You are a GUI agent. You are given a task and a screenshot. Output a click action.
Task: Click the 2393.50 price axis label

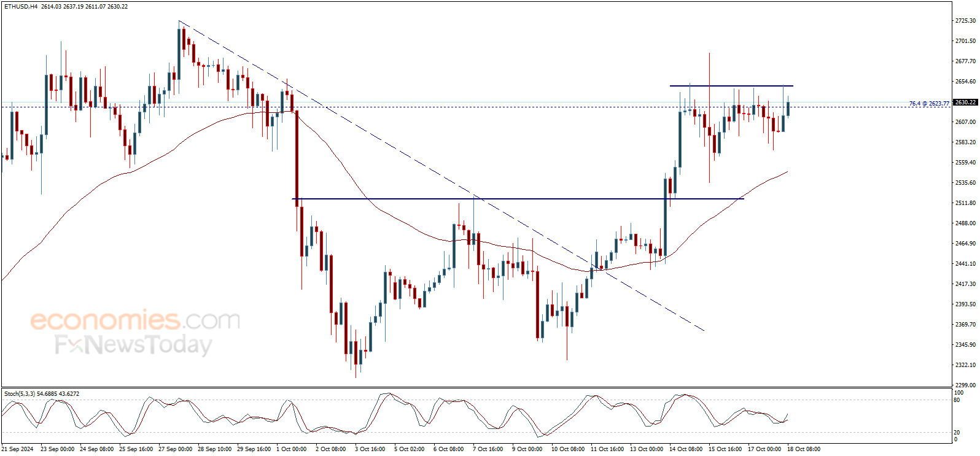pos(965,304)
